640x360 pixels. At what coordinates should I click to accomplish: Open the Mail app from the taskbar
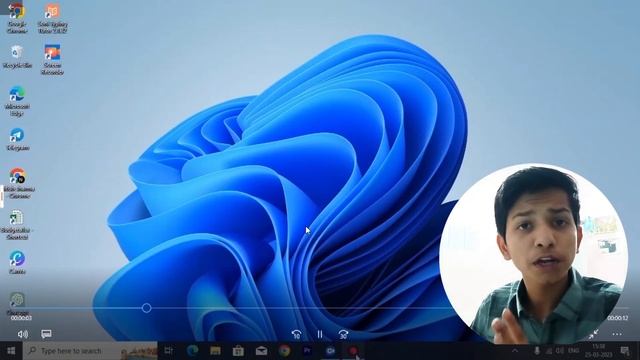point(261,351)
